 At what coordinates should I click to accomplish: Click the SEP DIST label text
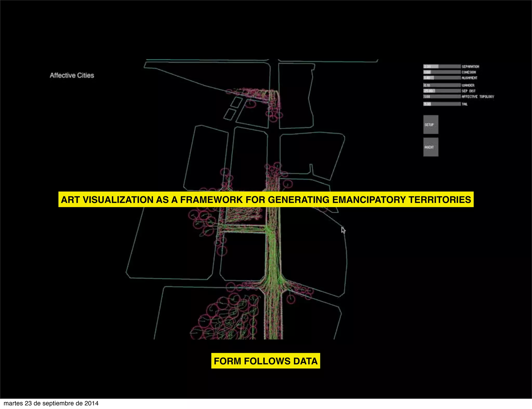[468, 91]
